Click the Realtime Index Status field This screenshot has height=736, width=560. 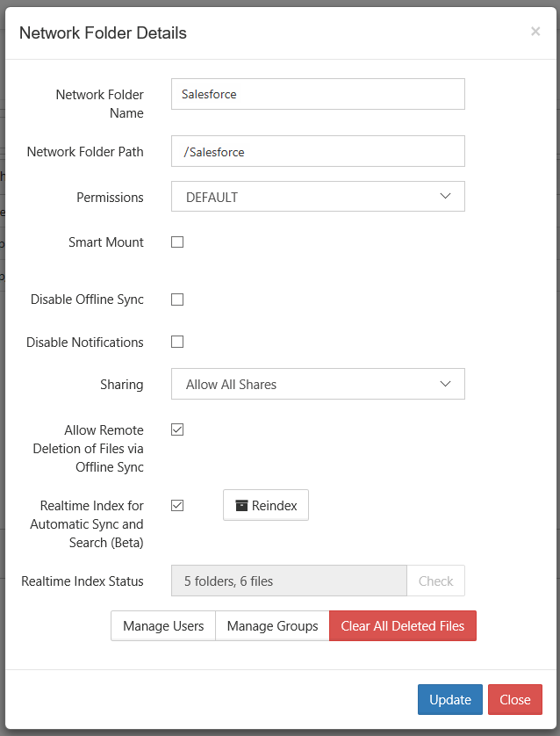[x=288, y=581]
